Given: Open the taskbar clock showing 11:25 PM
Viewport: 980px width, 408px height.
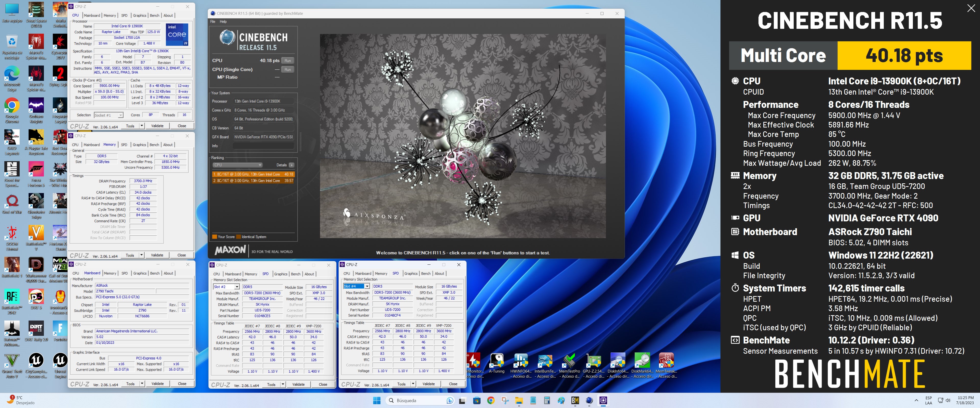Looking at the screenshot, I should point(965,400).
